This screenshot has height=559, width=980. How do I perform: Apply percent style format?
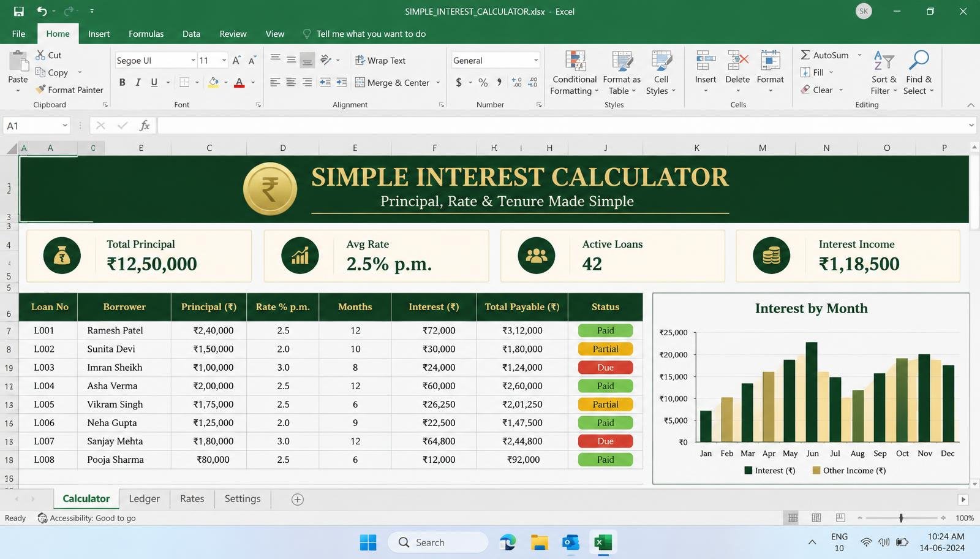coord(483,82)
